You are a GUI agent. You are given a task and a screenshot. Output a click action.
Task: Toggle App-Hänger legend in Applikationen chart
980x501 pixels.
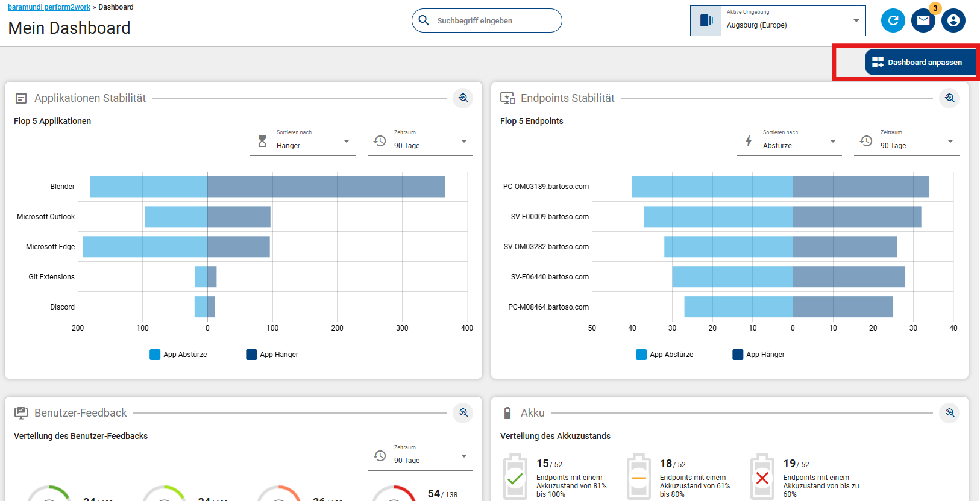point(272,355)
